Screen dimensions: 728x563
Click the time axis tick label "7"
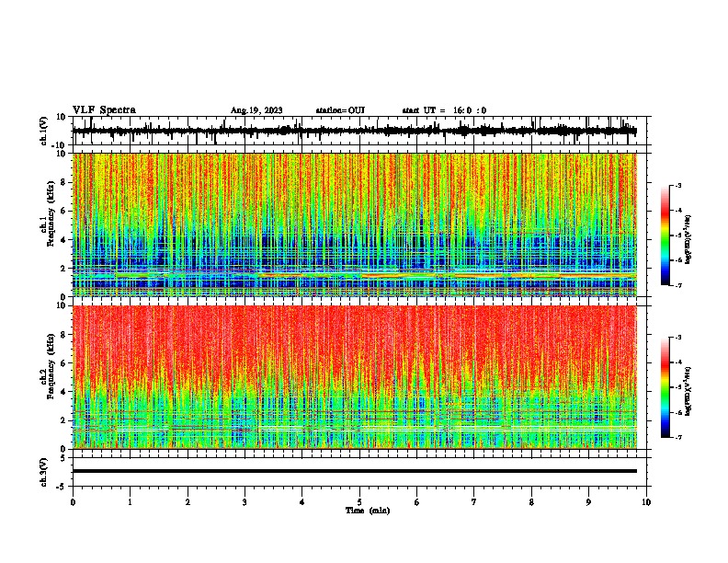pos(474,502)
